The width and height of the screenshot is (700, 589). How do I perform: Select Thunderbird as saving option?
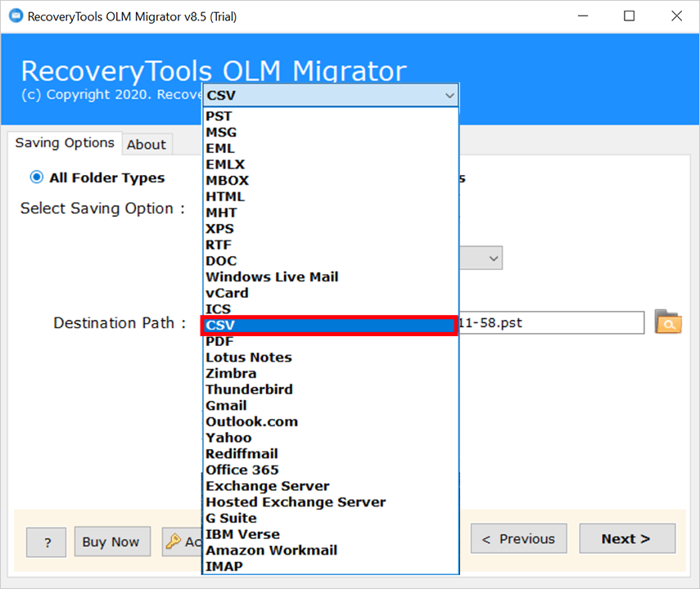click(x=331, y=389)
